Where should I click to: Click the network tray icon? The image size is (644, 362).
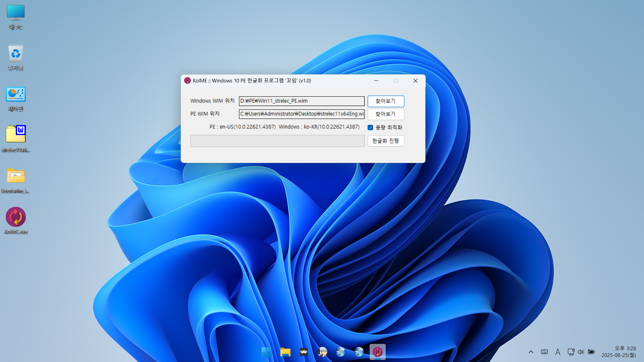coord(571,352)
